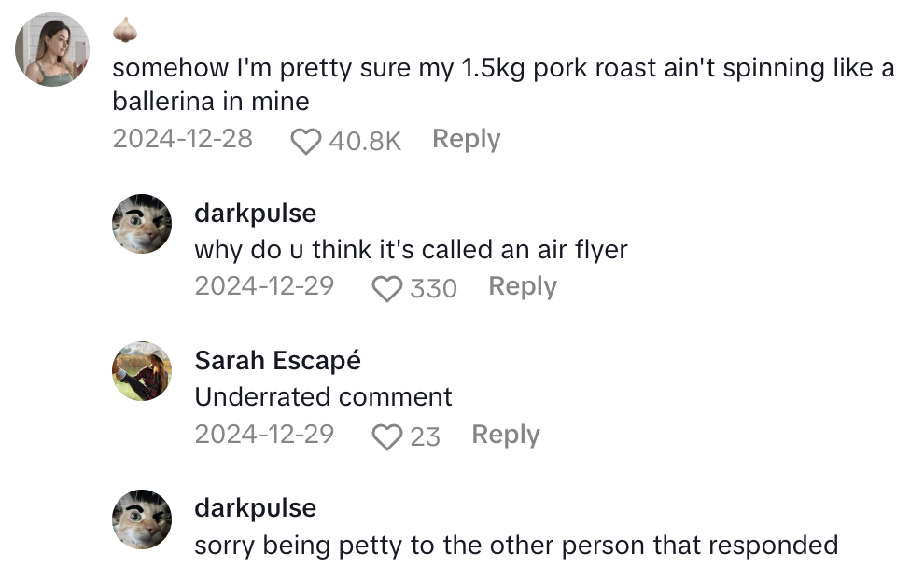Tap the heart on darkpulse's air flyer reply
Image resolution: width=924 pixels, height=567 pixels.
click(385, 288)
